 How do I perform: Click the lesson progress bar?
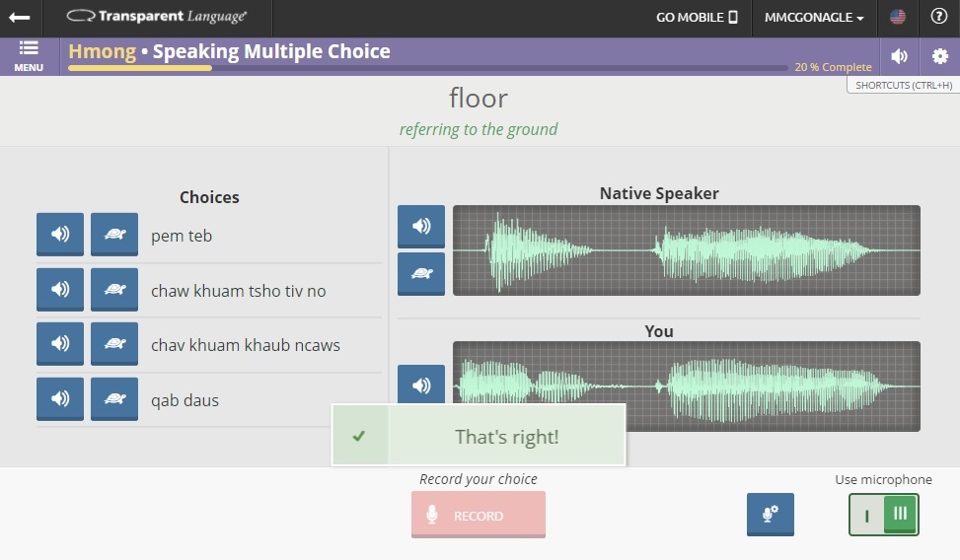(x=428, y=68)
